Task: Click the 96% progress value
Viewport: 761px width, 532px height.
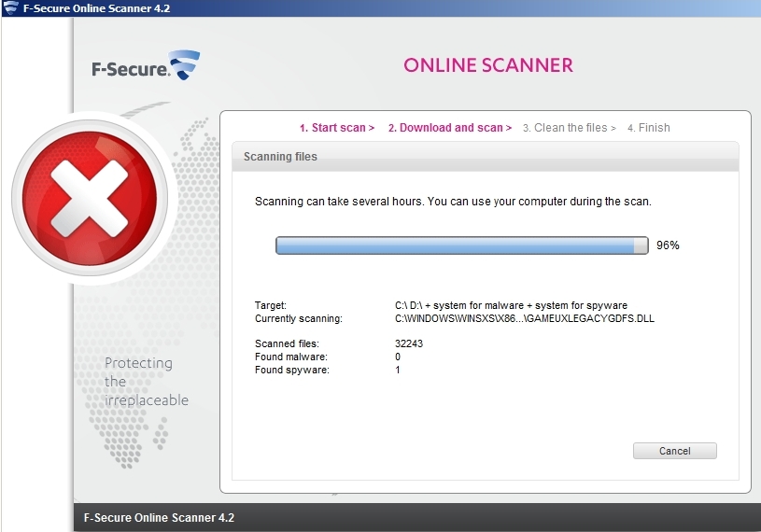Action: 668,245
